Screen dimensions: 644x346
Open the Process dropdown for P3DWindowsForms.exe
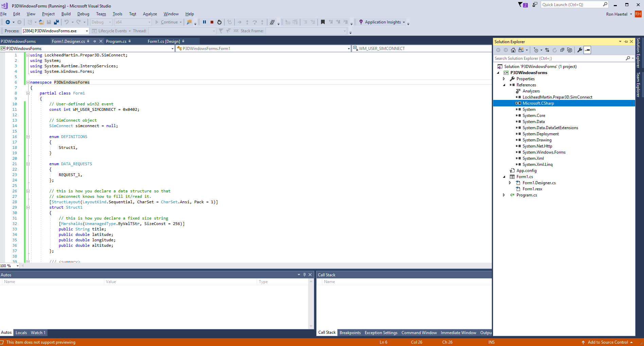click(x=87, y=31)
